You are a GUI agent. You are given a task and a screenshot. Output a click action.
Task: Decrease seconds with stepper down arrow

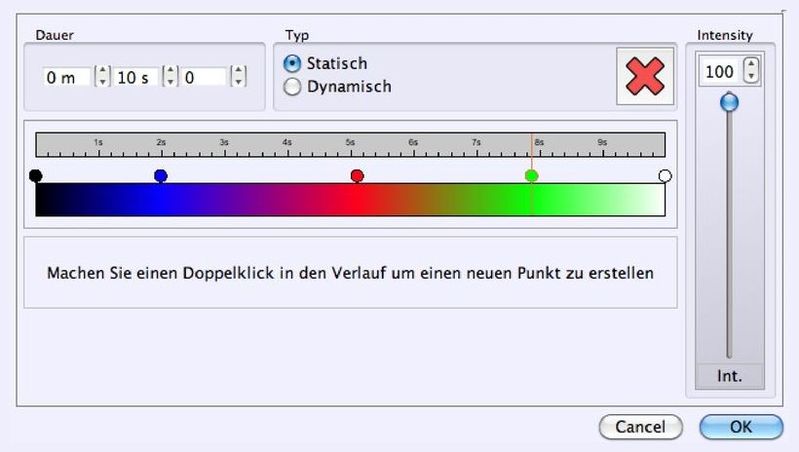(170, 82)
